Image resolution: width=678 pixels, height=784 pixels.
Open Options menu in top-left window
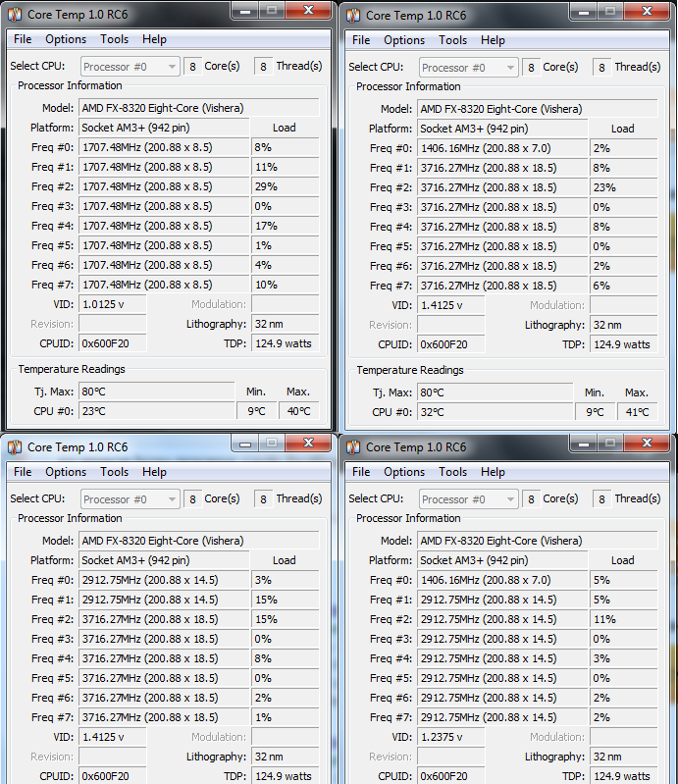(x=66, y=39)
